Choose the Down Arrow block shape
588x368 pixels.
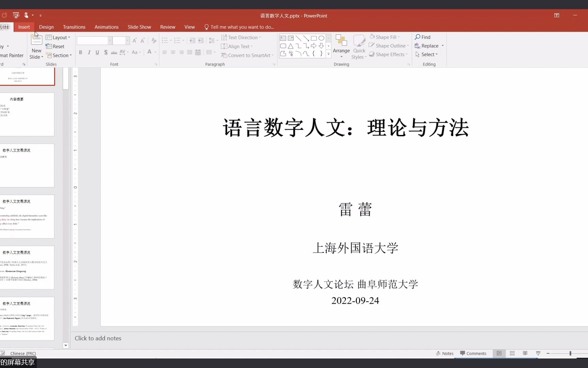coord(321,46)
